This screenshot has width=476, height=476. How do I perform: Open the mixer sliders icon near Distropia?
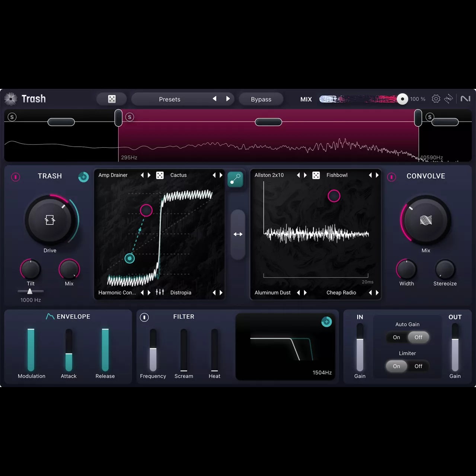click(x=160, y=292)
